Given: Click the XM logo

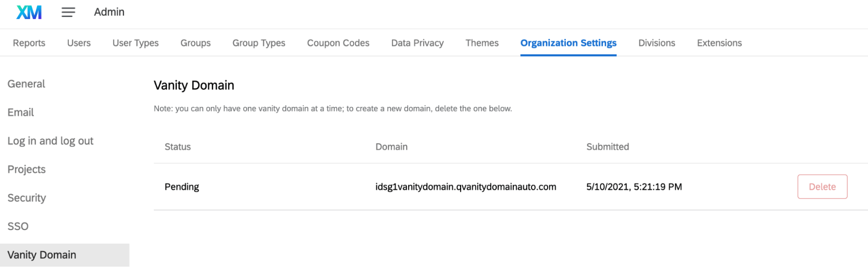Looking at the screenshot, I should pos(29,12).
